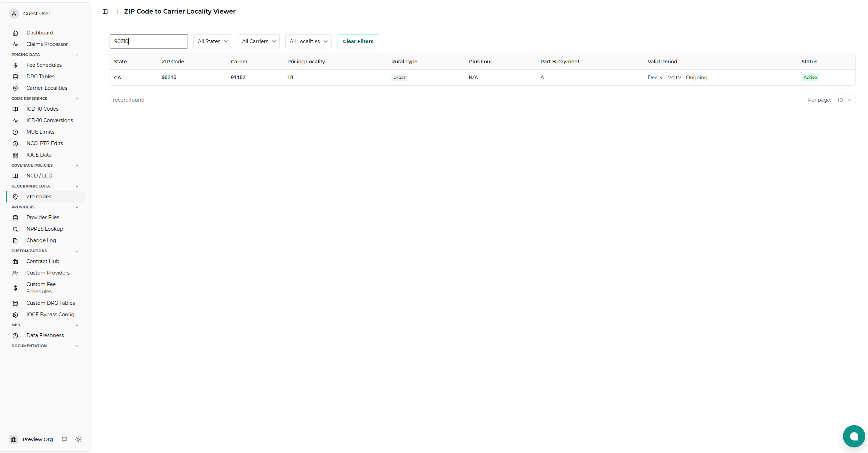This screenshot has height=453, width=868.
Task: Click the Custom Fee Schedules dollar icon
Action: pos(15,288)
